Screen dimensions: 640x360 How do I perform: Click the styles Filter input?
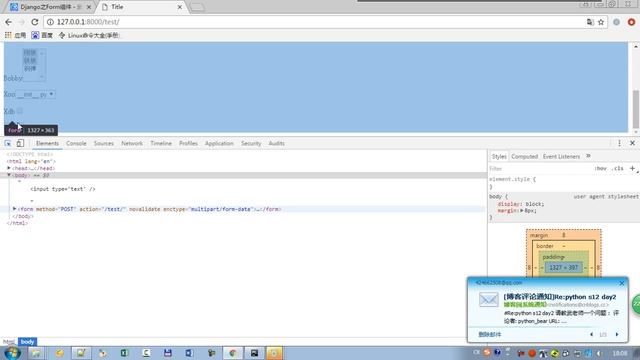(x=539, y=169)
